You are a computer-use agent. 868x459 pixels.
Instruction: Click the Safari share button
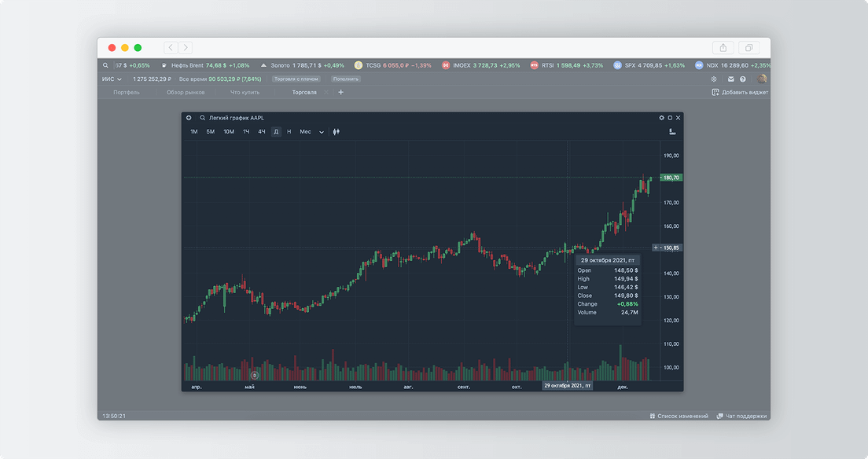pyautogui.click(x=723, y=48)
